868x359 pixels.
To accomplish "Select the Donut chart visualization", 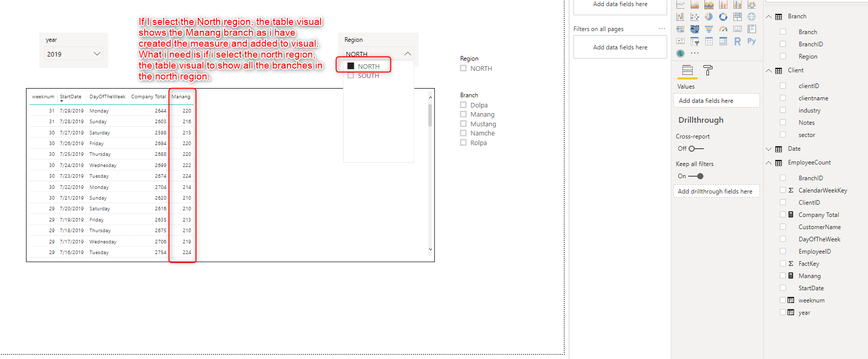I will (x=723, y=17).
